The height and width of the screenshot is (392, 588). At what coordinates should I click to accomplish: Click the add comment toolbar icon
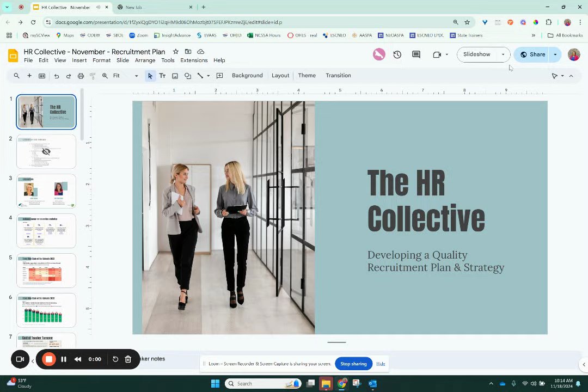coord(220,76)
